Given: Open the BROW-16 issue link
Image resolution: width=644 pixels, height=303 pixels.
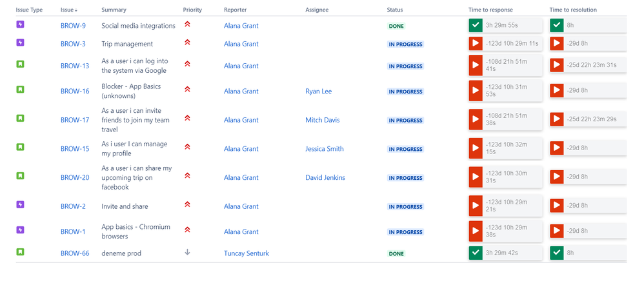Looking at the screenshot, I should click(75, 91).
